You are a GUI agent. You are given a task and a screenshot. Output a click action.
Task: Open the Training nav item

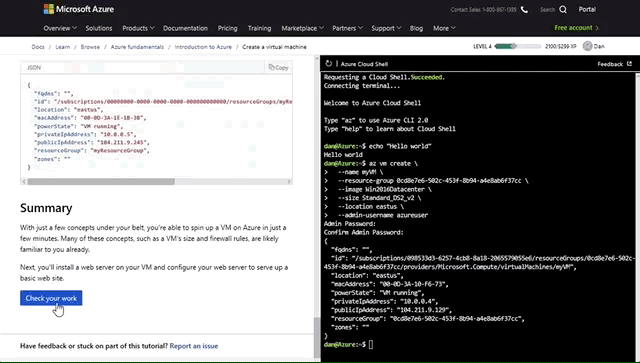259,28
